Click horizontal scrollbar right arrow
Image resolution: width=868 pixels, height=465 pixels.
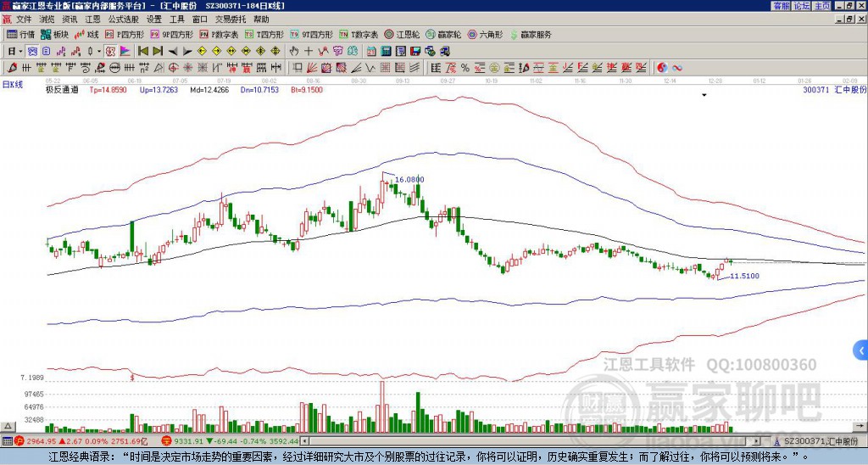[x=756, y=441]
